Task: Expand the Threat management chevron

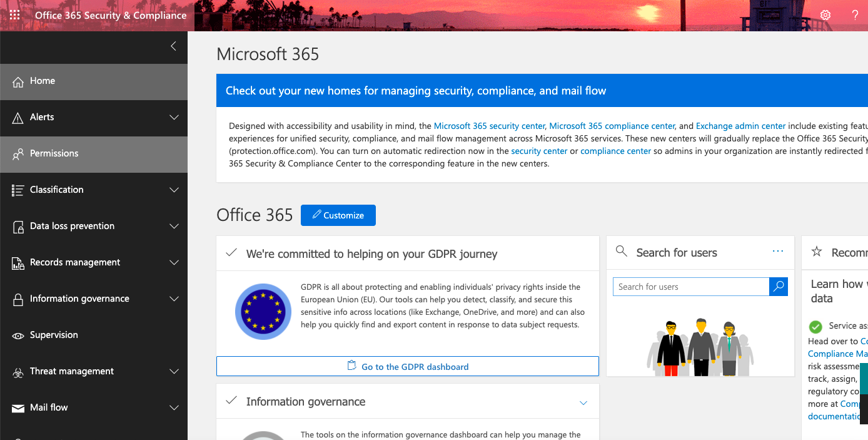Action: 174,372
